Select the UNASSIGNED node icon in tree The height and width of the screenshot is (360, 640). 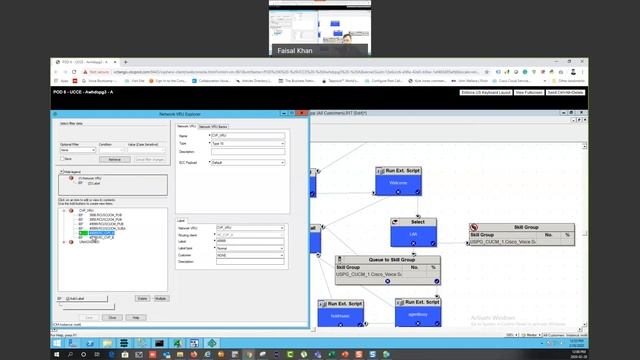pyautogui.click(x=71, y=242)
